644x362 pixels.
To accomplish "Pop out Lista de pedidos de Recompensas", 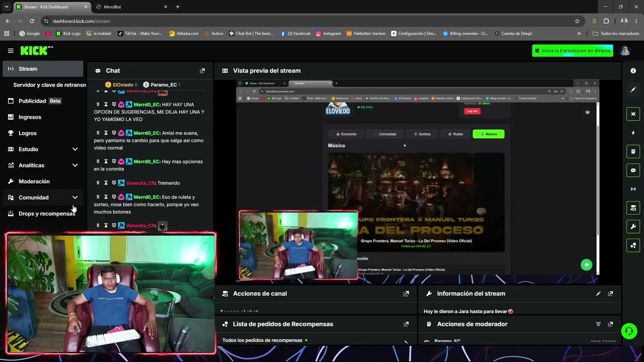I will (406, 324).
